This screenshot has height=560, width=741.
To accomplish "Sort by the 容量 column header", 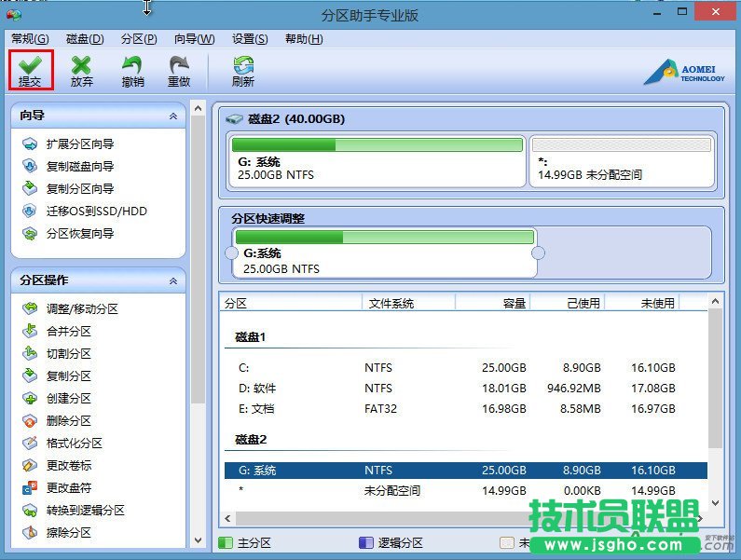I will (492, 303).
